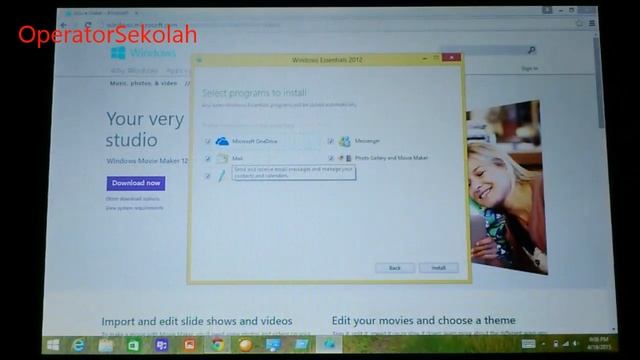Click Windows Essentials 2012 title bar icon
640x360 pixels.
(x=199, y=60)
